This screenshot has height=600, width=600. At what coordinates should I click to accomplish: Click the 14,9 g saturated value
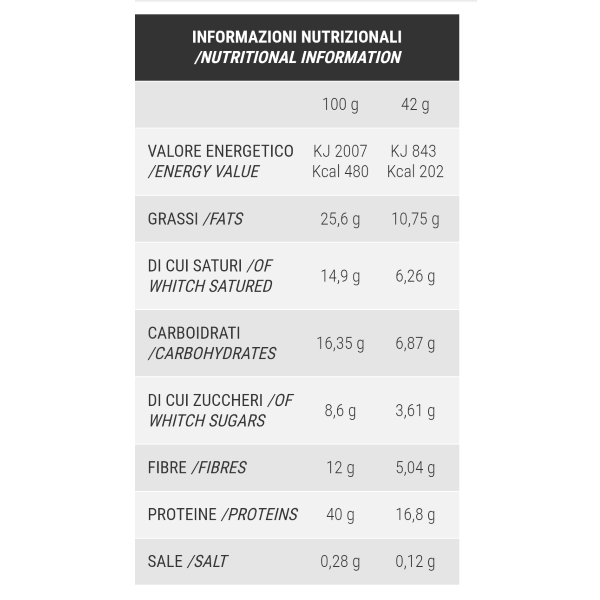pyautogui.click(x=340, y=276)
